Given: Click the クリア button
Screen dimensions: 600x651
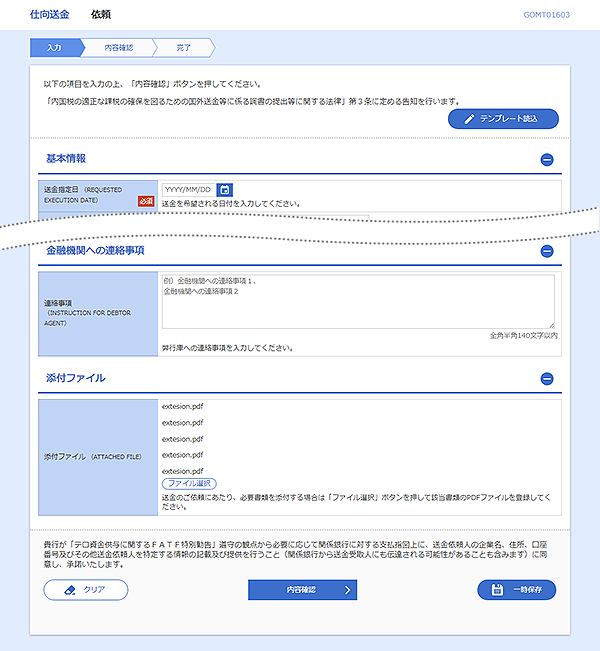Looking at the screenshot, I should (x=86, y=590).
